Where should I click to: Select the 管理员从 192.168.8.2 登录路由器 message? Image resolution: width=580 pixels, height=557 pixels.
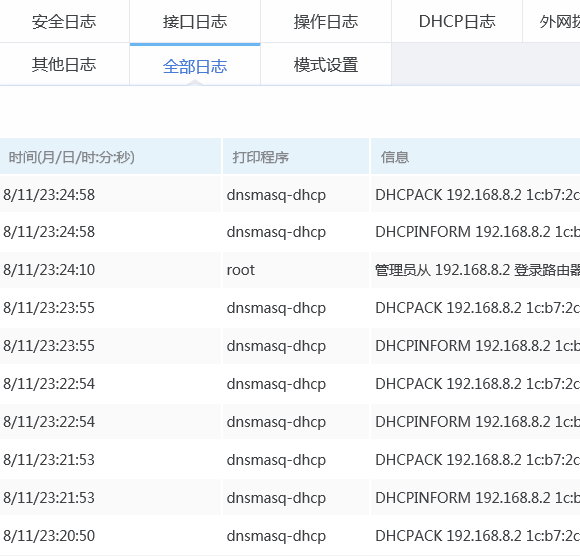pos(478,270)
